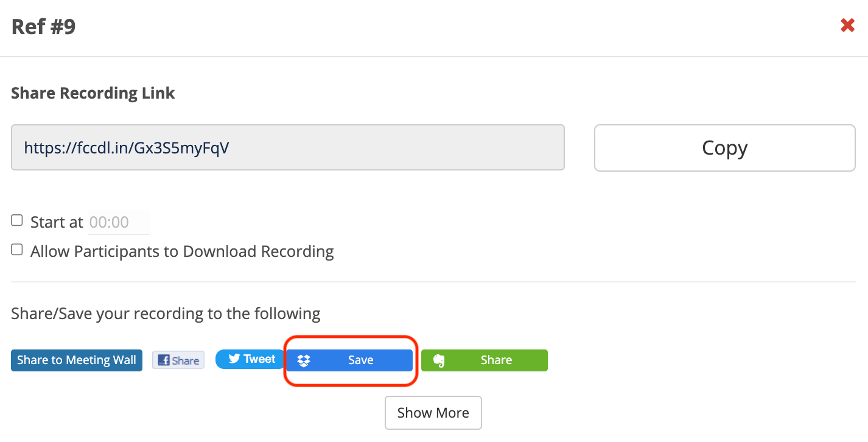Select the Tweet button label
The width and height of the screenshot is (868, 442).
259,359
